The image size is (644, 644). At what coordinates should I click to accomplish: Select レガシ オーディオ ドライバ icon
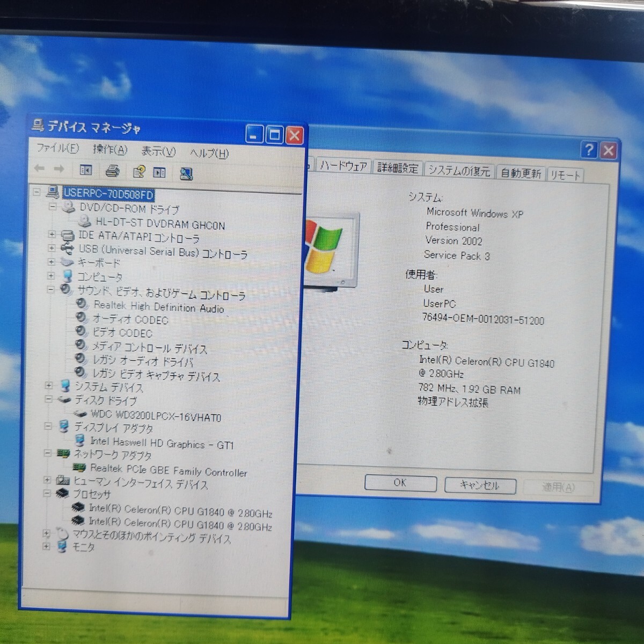click(x=80, y=358)
